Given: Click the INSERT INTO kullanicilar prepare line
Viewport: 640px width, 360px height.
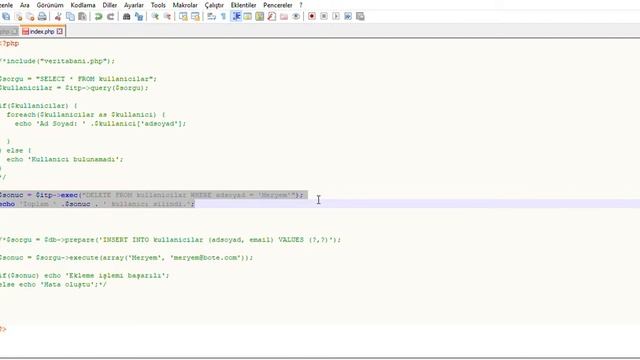Looking at the screenshot, I should click(170, 240).
